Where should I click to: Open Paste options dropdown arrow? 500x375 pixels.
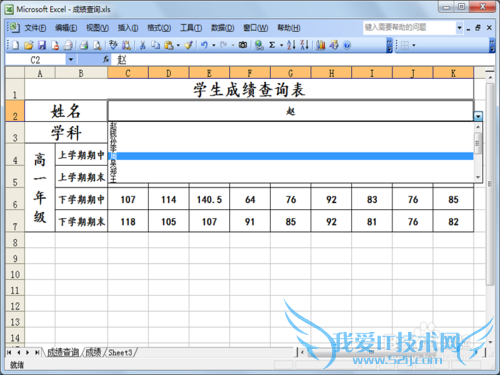point(178,45)
